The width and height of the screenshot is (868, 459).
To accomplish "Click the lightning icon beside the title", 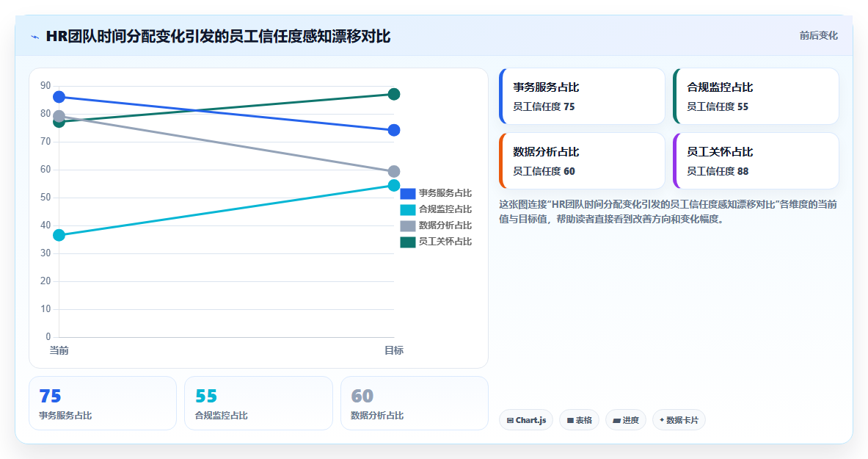I will coord(35,37).
